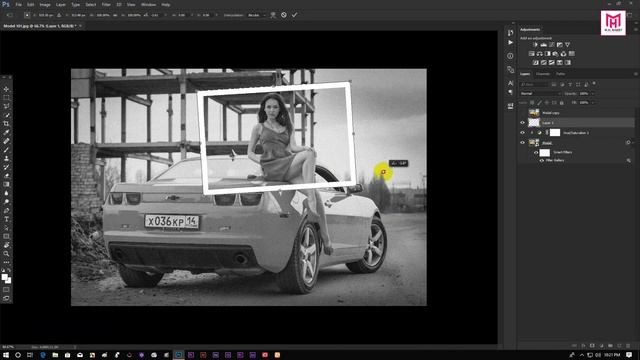Viewport: 640px width, 360px height.
Task: Switch to the Paths tab
Action: click(560, 74)
